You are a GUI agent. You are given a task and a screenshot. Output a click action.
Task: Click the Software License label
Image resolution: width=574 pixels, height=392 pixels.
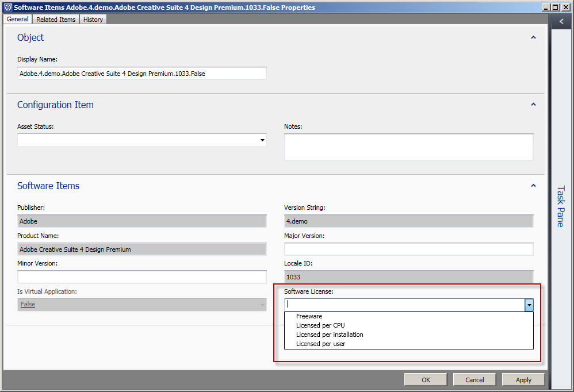(x=309, y=291)
